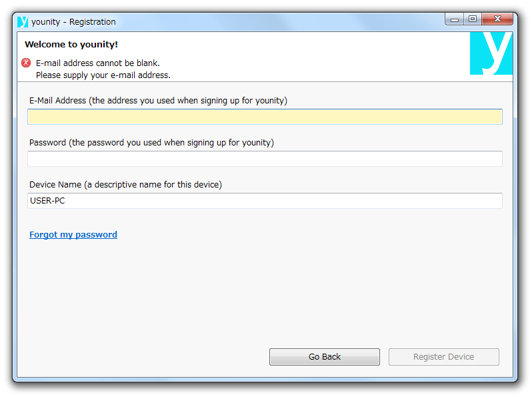Open the Forgot my password link
Screen dimensions: 532x397
[x=73, y=235]
